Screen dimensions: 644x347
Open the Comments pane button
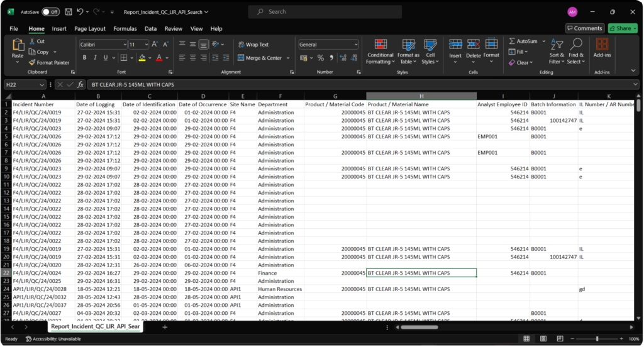585,28
